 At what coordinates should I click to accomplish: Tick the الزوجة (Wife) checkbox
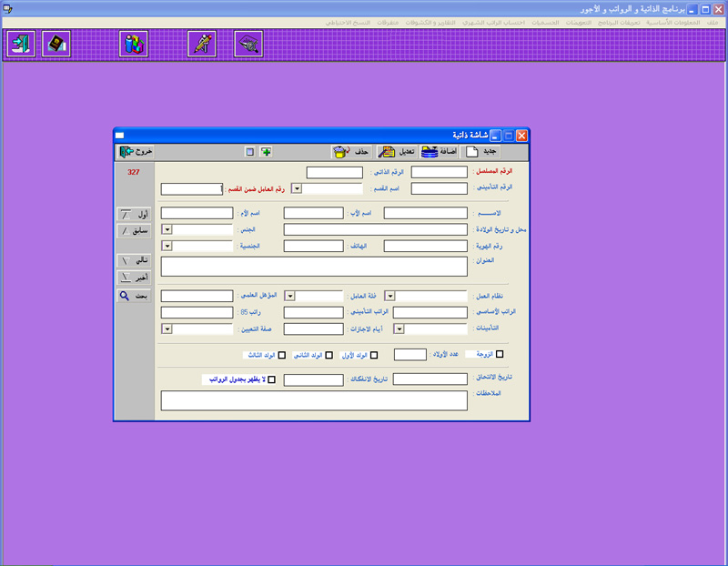[498, 355]
